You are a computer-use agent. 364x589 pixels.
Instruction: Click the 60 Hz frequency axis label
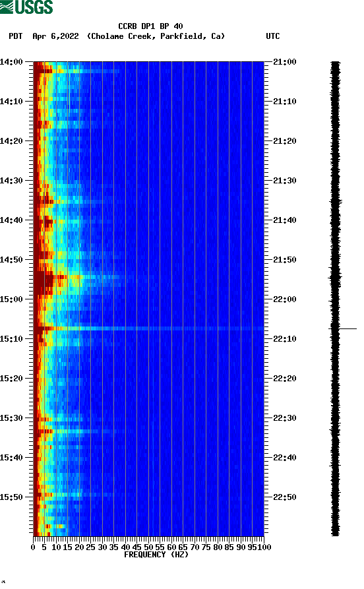[171, 547]
